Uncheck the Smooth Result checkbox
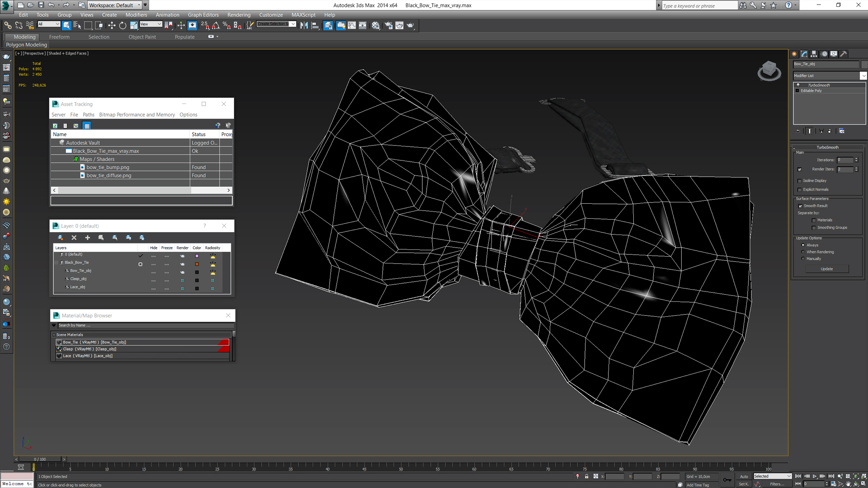 (x=800, y=206)
